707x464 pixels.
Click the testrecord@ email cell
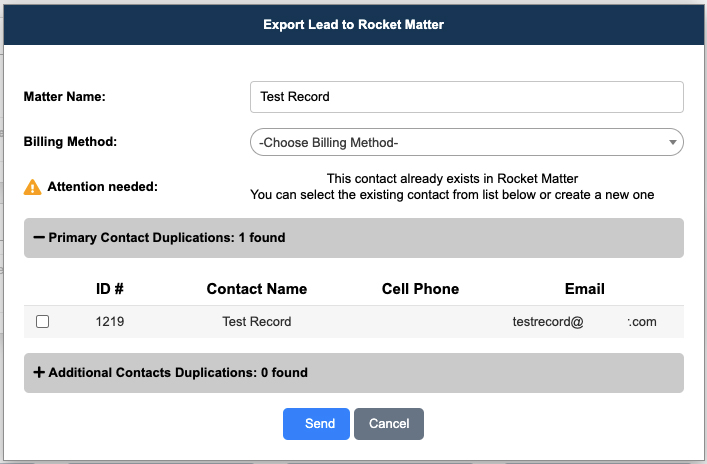(x=584, y=322)
